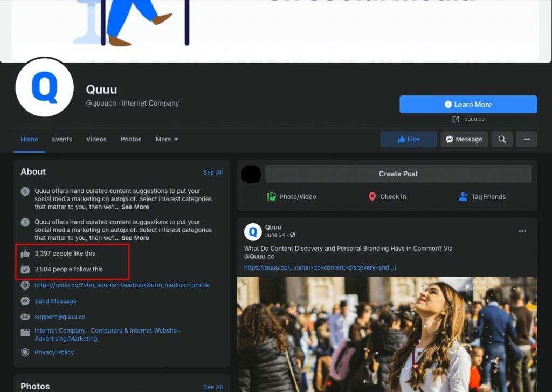Click the category folder icon beside Internet Company
Image resolution: width=552 pixels, height=392 pixels.
(25, 333)
